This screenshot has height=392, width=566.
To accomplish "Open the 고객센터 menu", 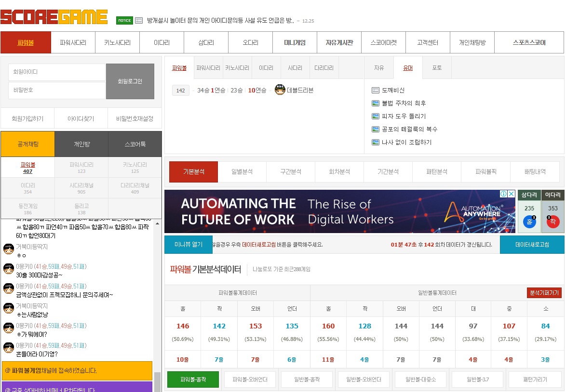I will point(428,42).
